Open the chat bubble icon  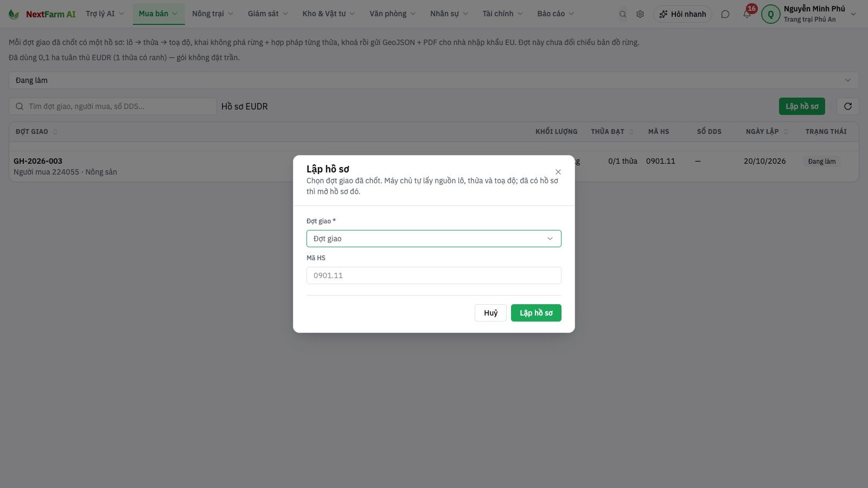point(725,14)
